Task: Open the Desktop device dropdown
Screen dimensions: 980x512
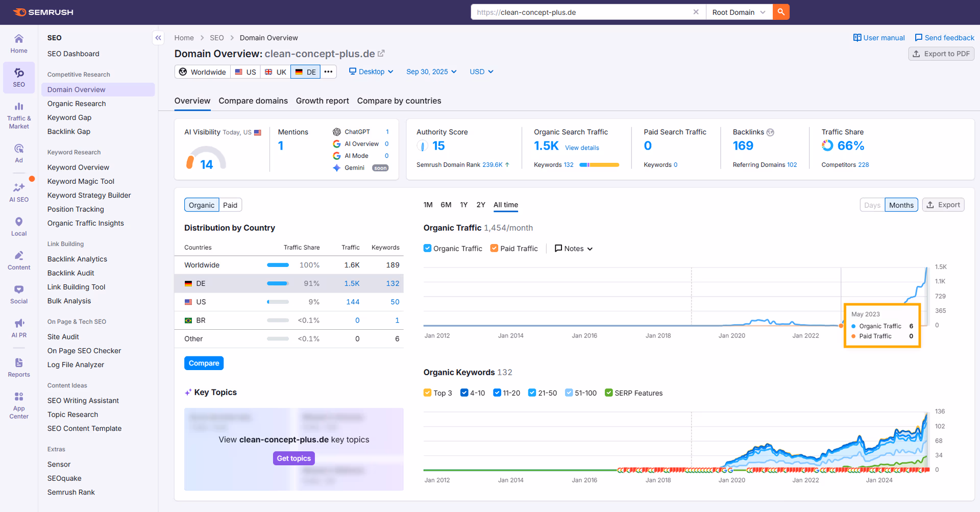Action: coord(371,71)
